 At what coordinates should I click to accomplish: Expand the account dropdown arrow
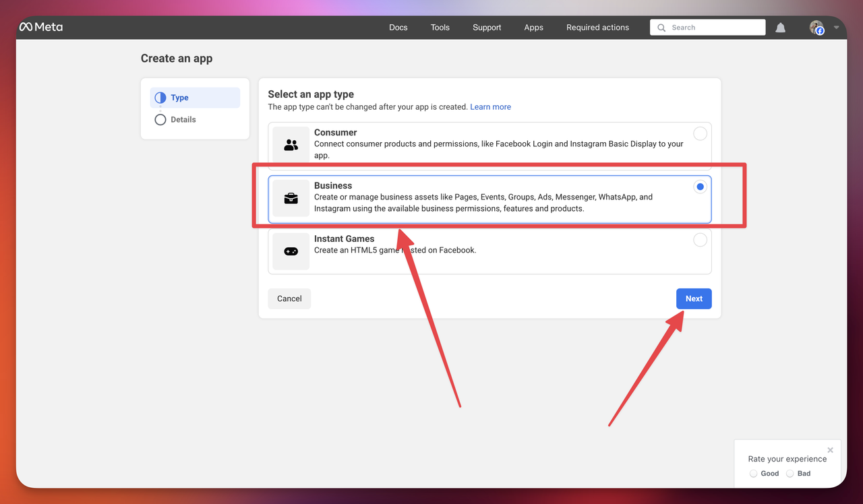pos(836,28)
